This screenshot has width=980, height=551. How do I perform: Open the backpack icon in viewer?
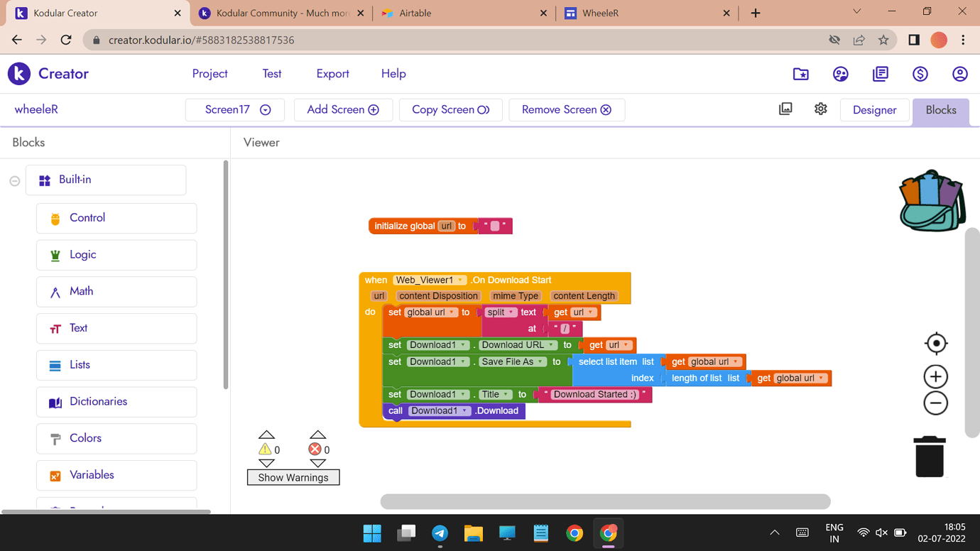[x=932, y=201]
